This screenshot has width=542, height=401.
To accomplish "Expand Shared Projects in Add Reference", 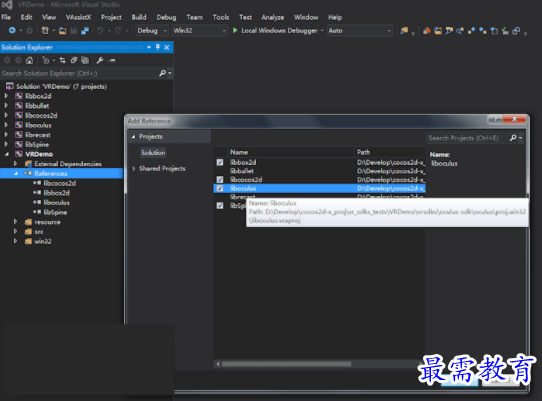I will tap(133, 169).
